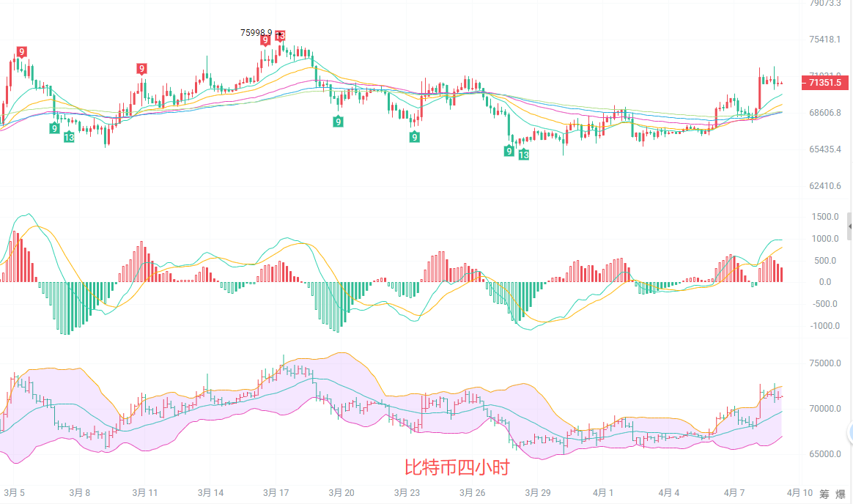Select the red 9 marker above March 11
Image resolution: width=853 pixels, height=504 pixels.
(141, 69)
